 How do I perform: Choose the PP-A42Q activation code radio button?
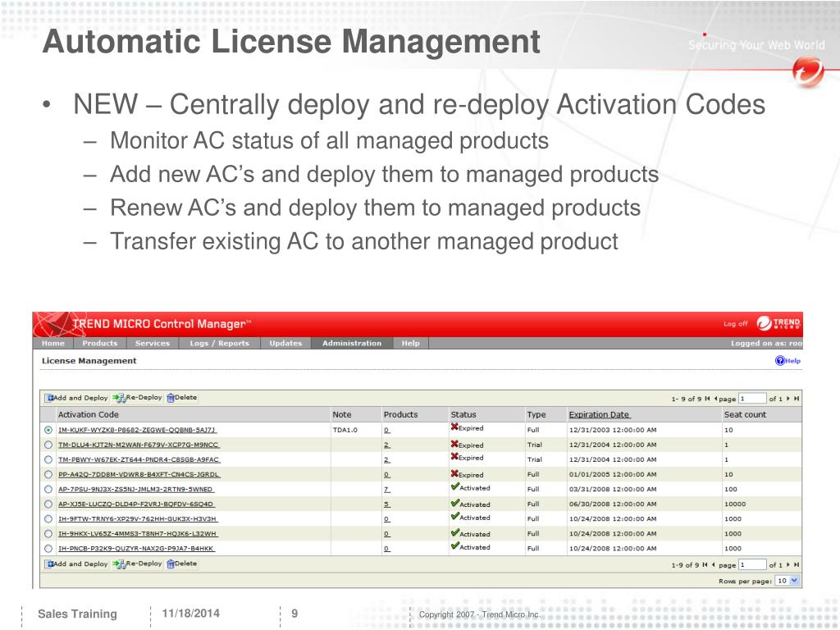pyautogui.click(x=48, y=475)
